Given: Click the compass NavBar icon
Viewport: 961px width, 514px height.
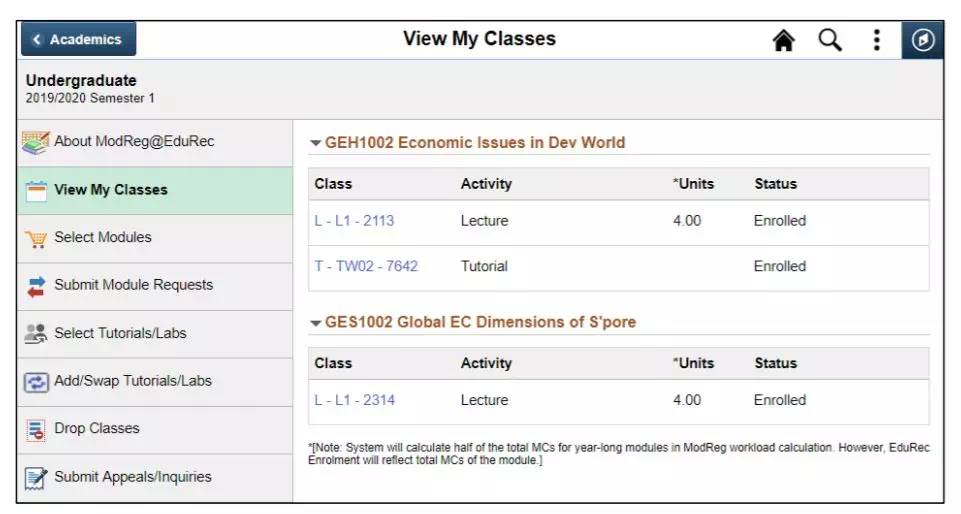Looking at the screenshot, I should point(923,40).
